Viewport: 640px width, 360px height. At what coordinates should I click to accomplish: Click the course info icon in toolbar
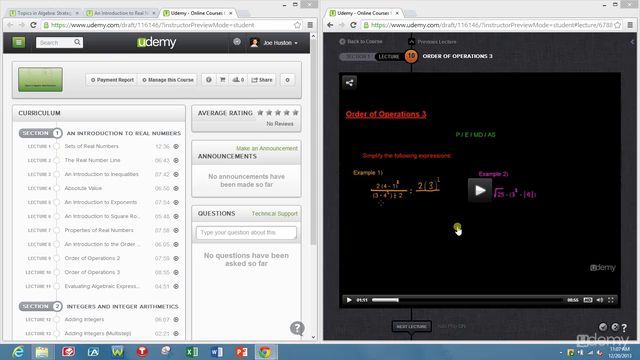pyautogui.click(x=209, y=80)
